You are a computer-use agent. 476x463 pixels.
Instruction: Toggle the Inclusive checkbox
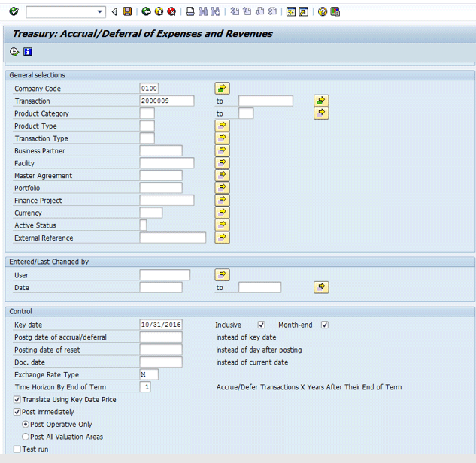click(x=261, y=325)
